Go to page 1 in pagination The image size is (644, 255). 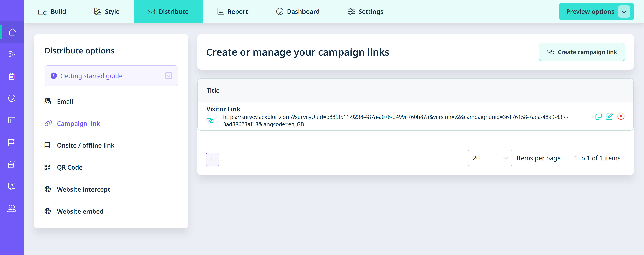point(212,159)
